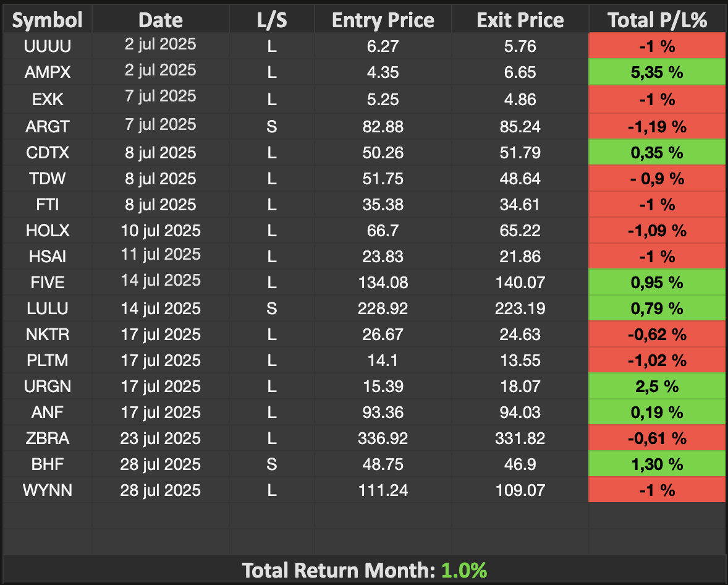This screenshot has height=585, width=728.
Task: Click PLTM exit price 13.55
Action: coord(520,361)
